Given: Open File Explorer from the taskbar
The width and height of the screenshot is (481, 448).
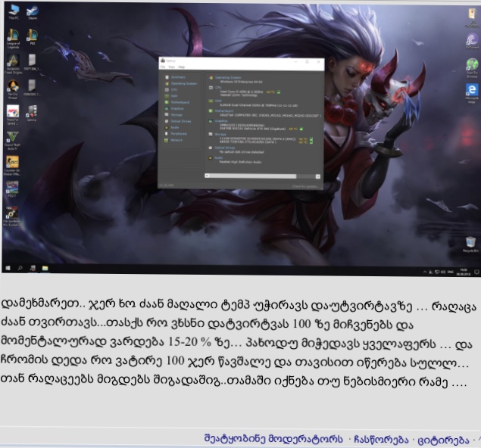Looking at the screenshot, I should tap(45, 268).
